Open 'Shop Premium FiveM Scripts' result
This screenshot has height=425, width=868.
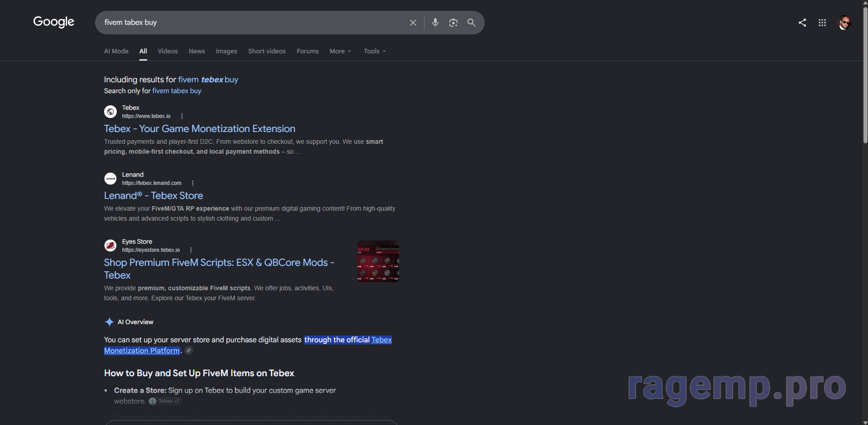219,269
